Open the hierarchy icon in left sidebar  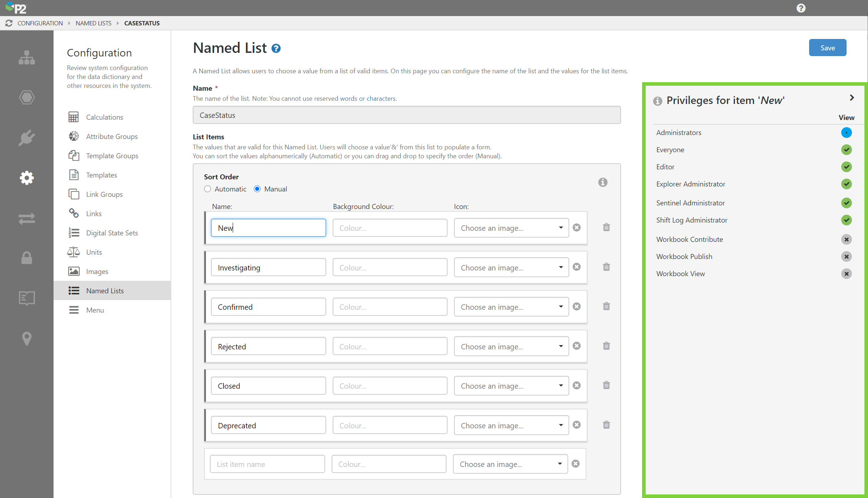[27, 58]
